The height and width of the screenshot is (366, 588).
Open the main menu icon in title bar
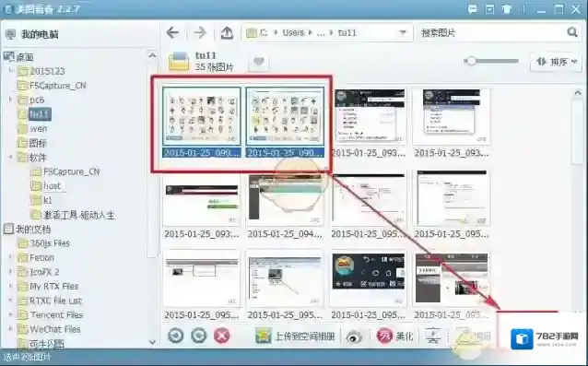(x=489, y=9)
